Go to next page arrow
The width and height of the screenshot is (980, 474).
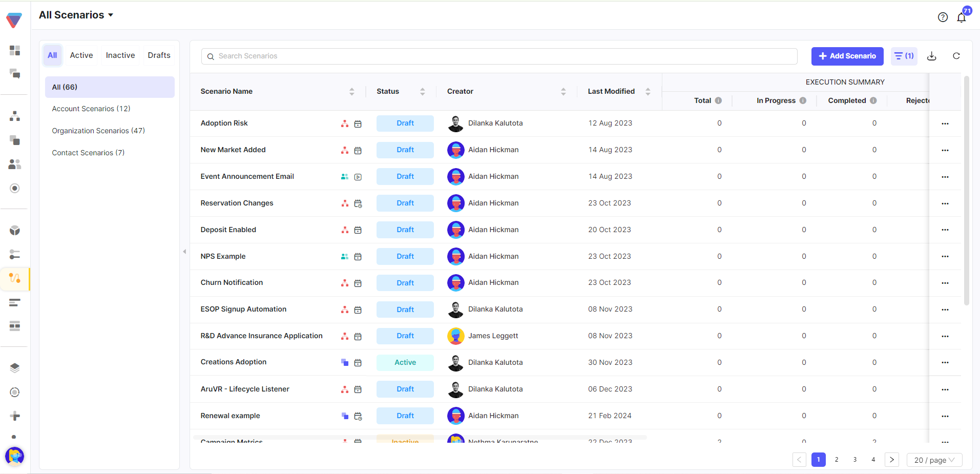[x=892, y=460]
